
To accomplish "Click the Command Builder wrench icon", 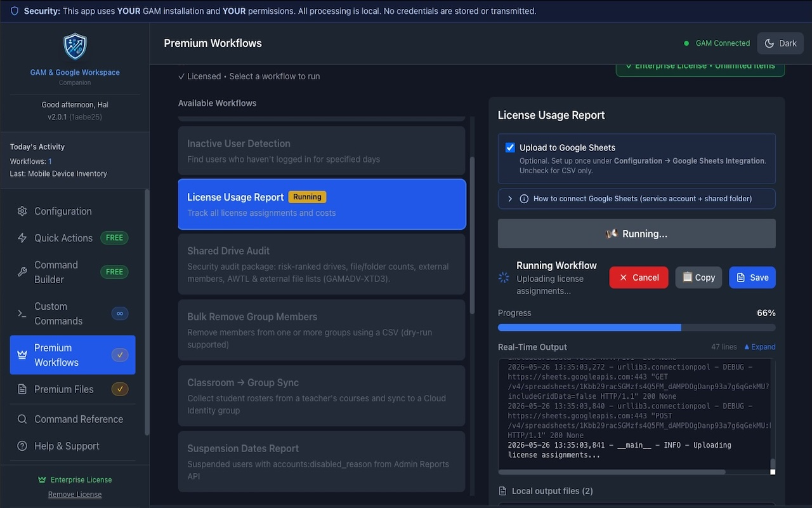I will point(22,272).
